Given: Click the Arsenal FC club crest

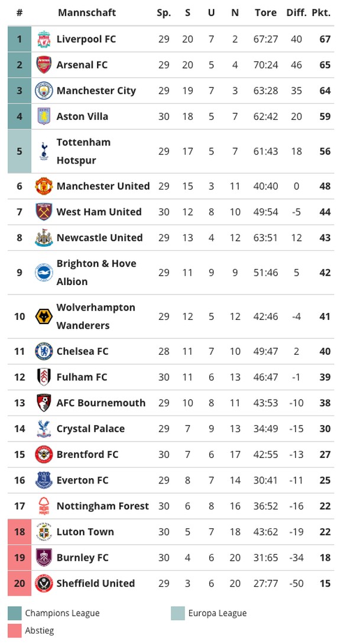Looking at the screenshot, I should (x=44, y=65).
